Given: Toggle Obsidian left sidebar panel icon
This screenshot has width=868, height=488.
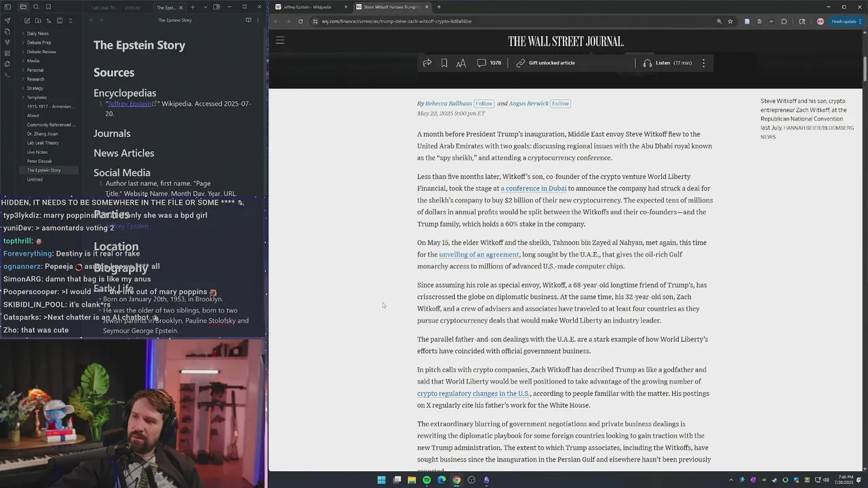Looking at the screenshot, I should [7, 7].
